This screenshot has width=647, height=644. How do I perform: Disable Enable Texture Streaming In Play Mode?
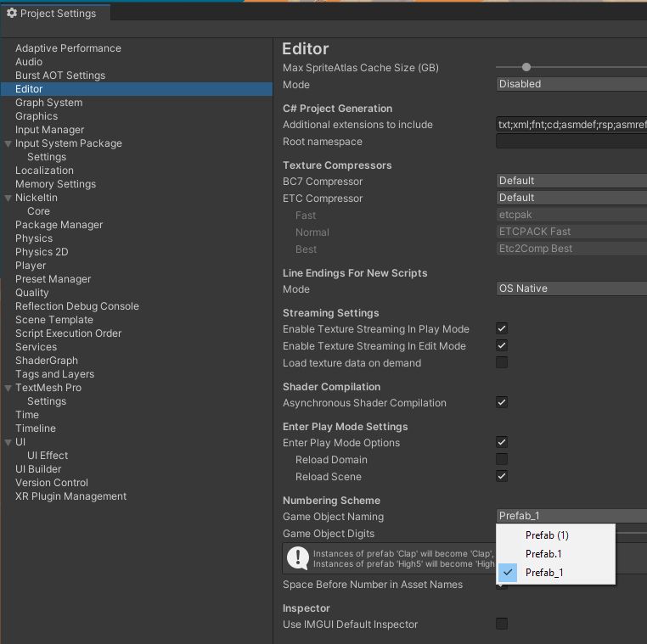pyautogui.click(x=502, y=329)
